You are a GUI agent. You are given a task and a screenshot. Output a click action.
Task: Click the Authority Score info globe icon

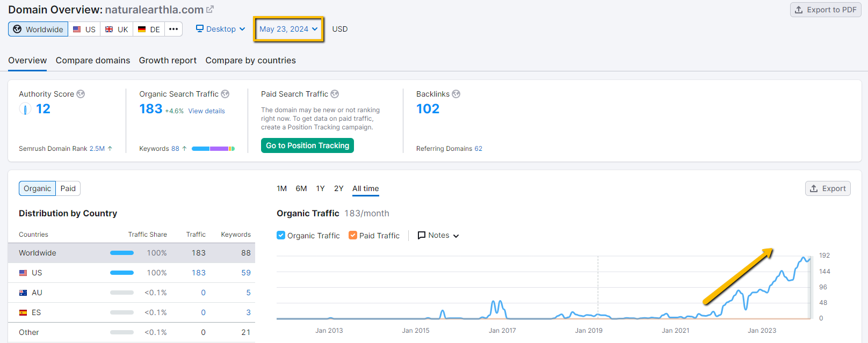point(81,94)
